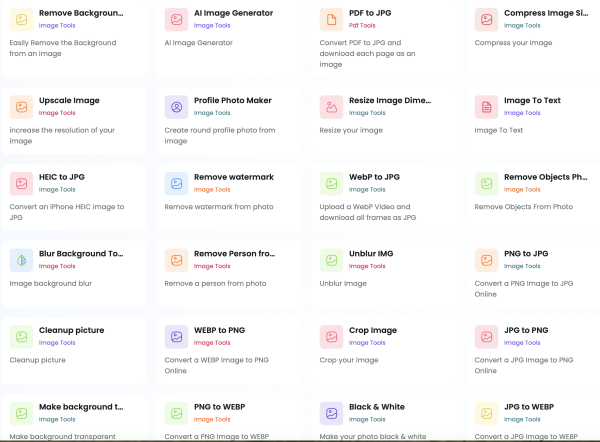Click the Profile Photo Maker icon
Viewport: 600px width, 442px height.
[x=177, y=107]
